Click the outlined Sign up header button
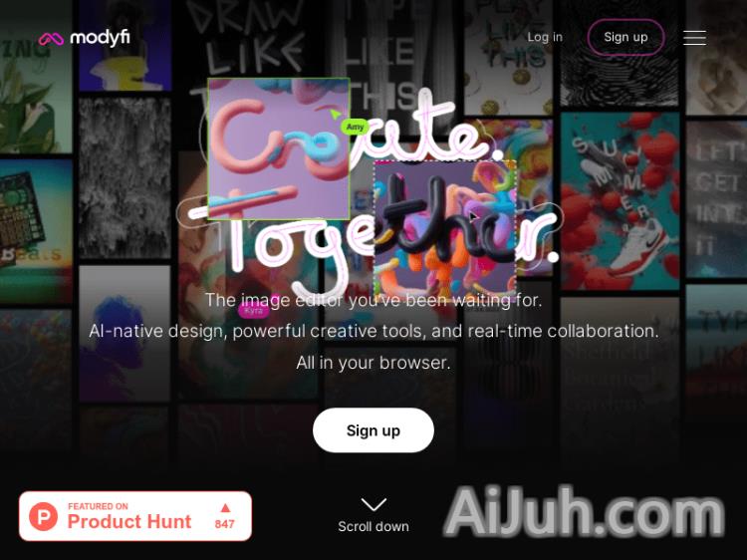 [625, 37]
